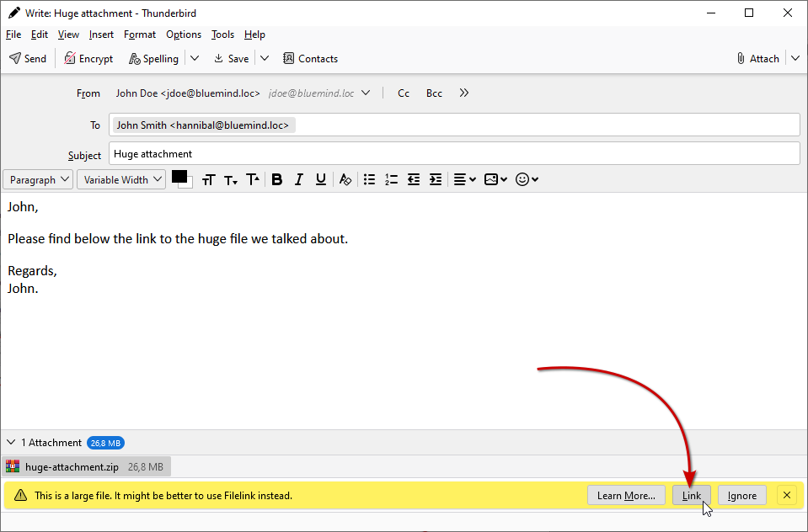The image size is (808, 532).
Task: Remove text styling with eraser icon
Action: point(345,179)
